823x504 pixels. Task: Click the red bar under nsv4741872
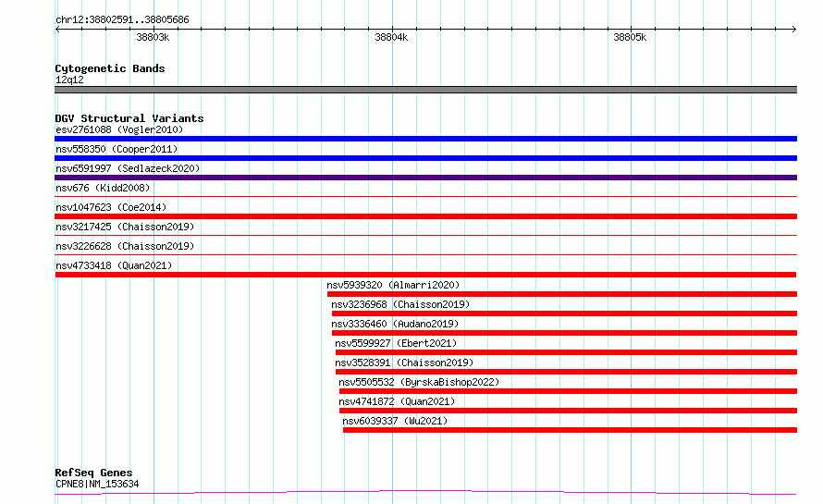click(x=568, y=411)
